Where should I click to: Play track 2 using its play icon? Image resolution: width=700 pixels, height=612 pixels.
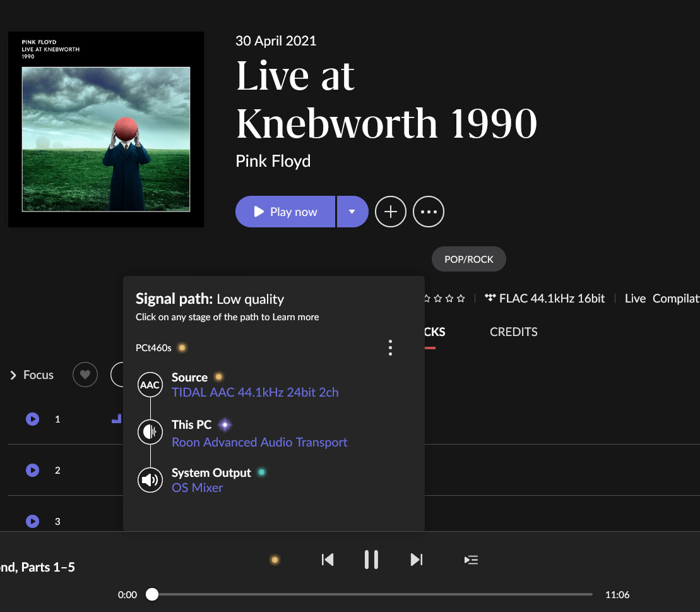pos(32,470)
